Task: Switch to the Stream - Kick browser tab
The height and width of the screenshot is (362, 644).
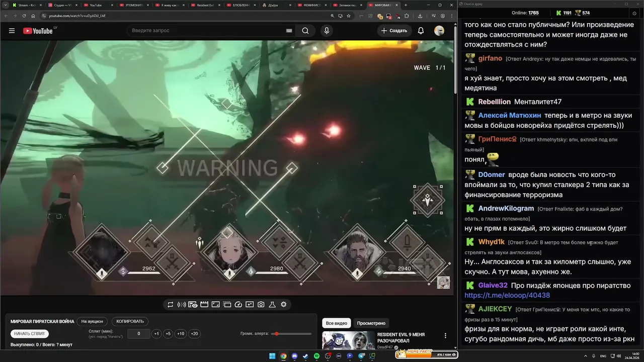Action: click(x=27, y=5)
